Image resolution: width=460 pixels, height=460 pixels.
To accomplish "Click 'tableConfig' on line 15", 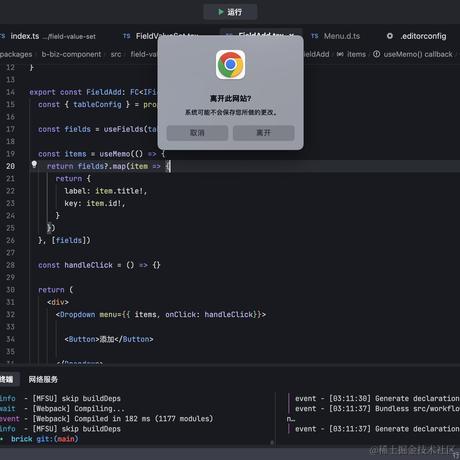I will 97,104.
